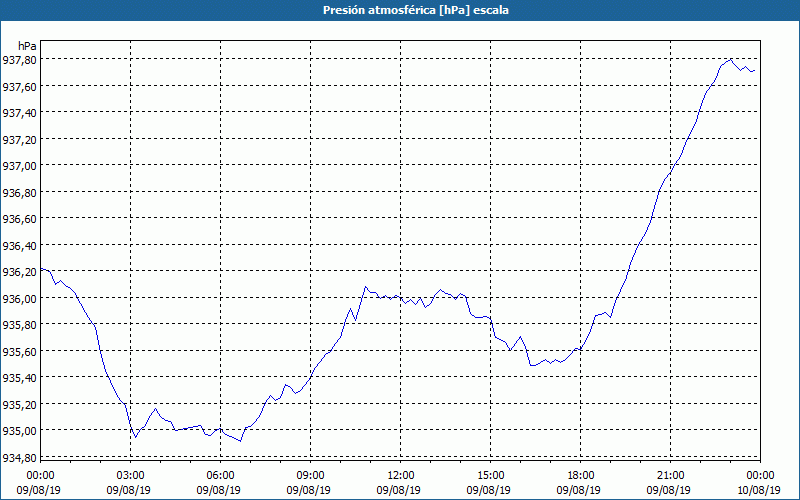Click the 12:00 time axis label
The width and height of the screenshot is (800, 500).
point(401,476)
